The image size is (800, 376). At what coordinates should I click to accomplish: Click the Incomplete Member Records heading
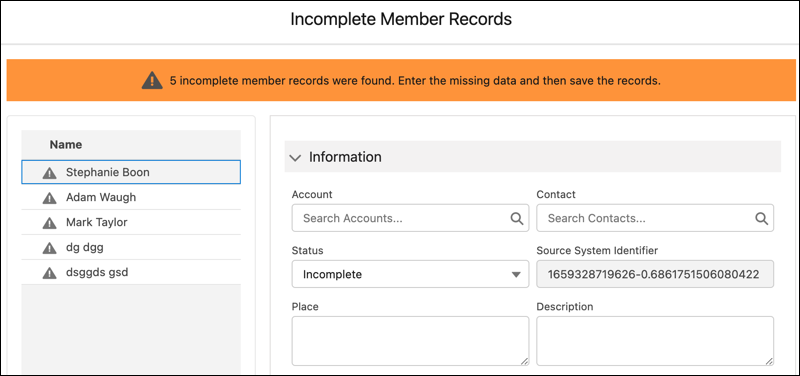pos(401,19)
